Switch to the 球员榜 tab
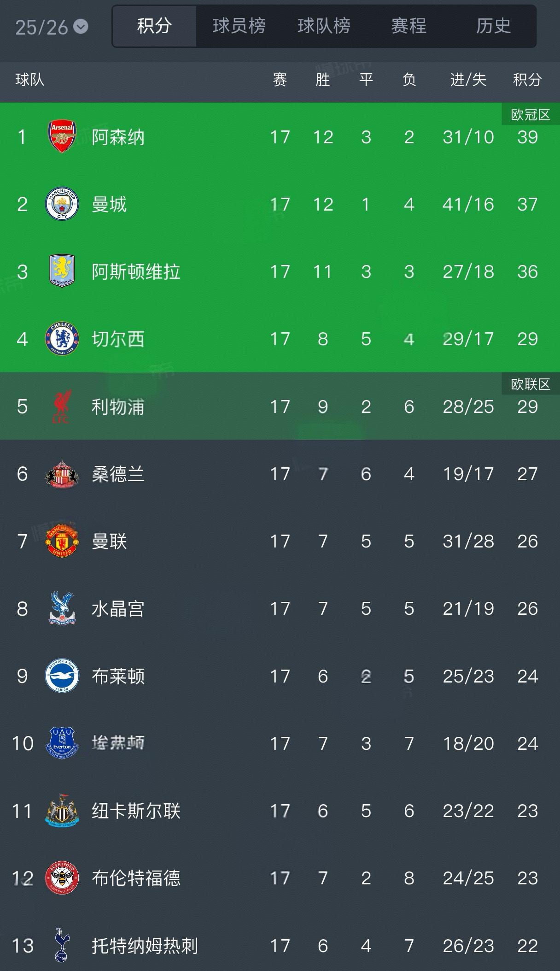The width and height of the screenshot is (560, 971). [x=239, y=26]
